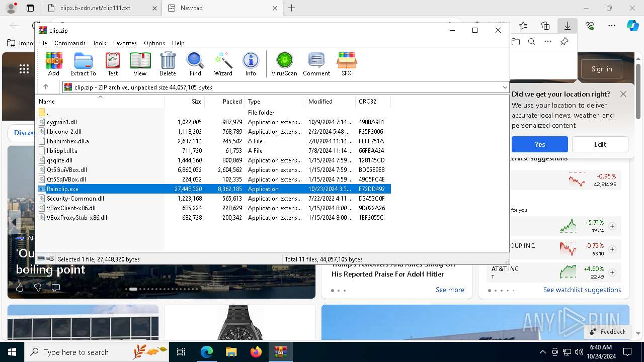Open the Help menu

(178, 43)
